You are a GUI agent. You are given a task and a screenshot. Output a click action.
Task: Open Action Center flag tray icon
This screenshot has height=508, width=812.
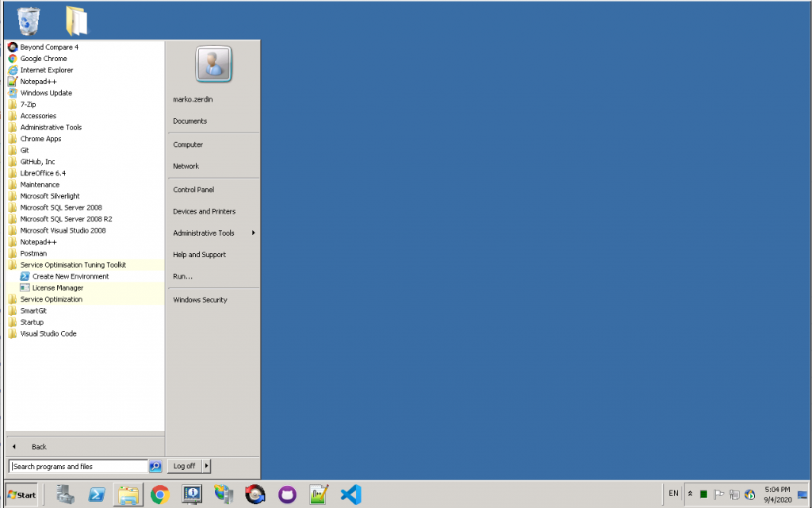(x=718, y=495)
